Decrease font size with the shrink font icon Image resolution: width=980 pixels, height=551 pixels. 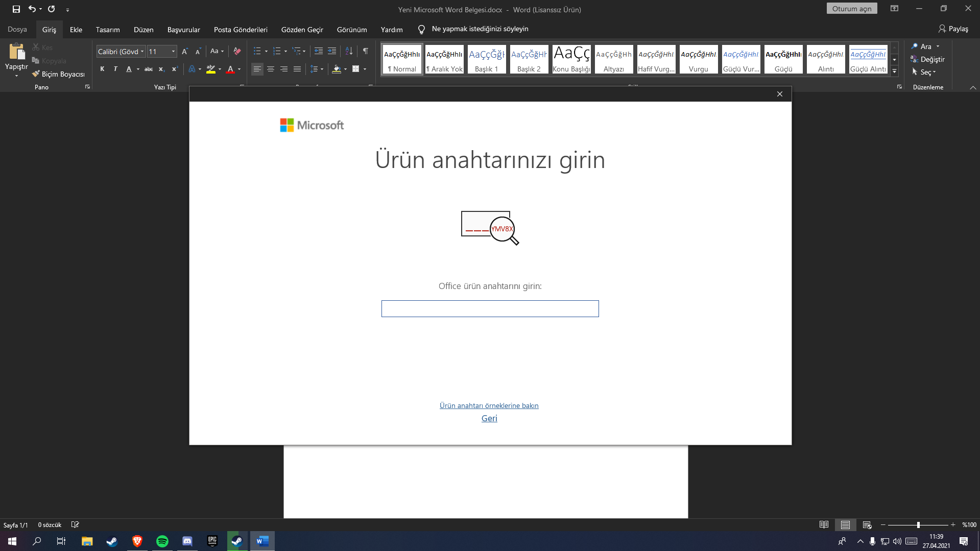[x=198, y=52]
